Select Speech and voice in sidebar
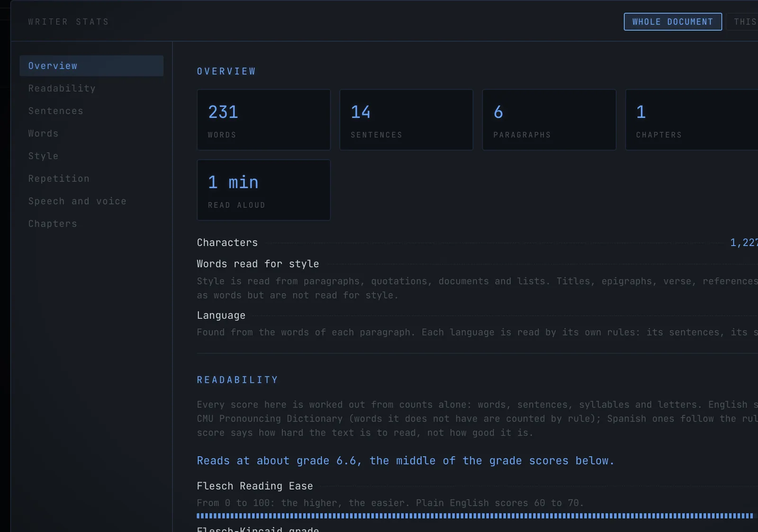 coord(91,201)
